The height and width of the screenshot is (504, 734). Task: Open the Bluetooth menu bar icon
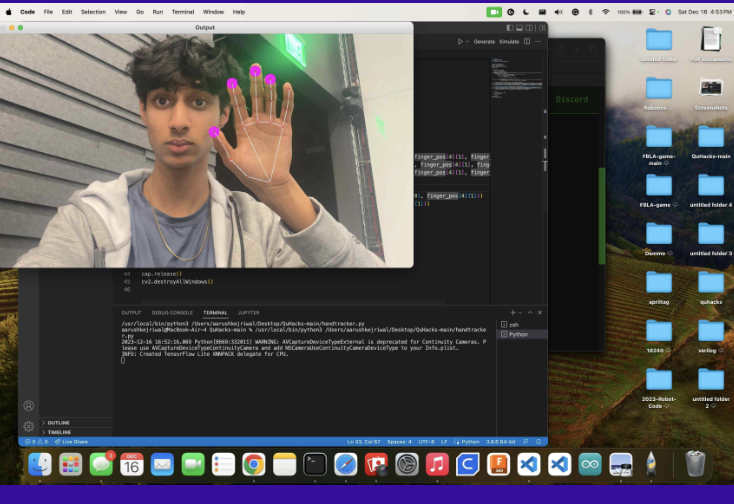(590, 12)
